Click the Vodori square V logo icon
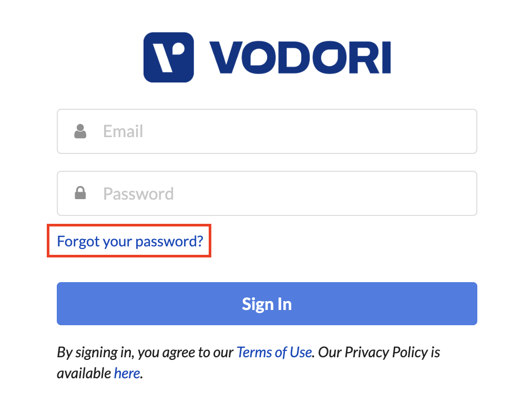 coord(168,57)
